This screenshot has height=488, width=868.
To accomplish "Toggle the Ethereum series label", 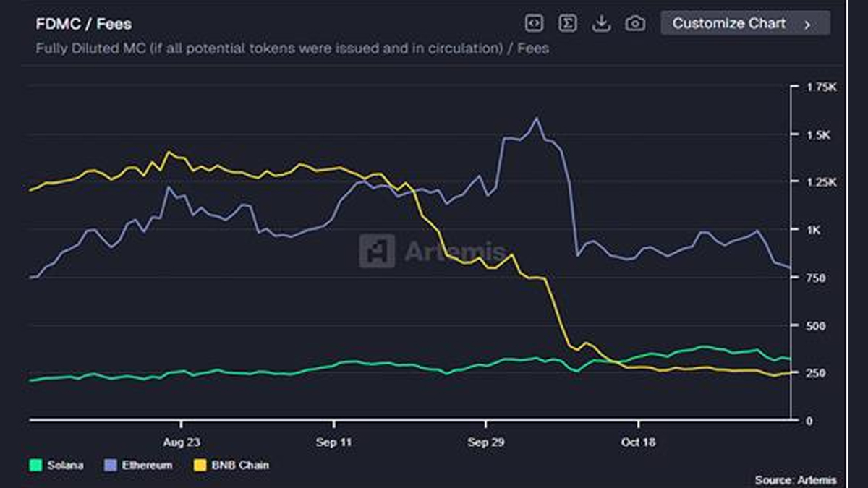I will pyautogui.click(x=149, y=465).
